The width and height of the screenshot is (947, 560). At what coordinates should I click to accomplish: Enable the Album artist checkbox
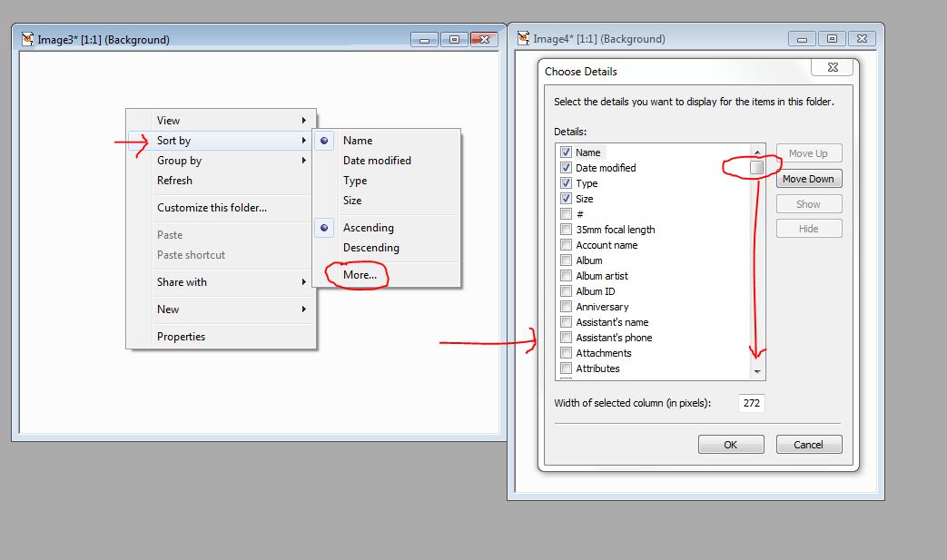click(566, 276)
